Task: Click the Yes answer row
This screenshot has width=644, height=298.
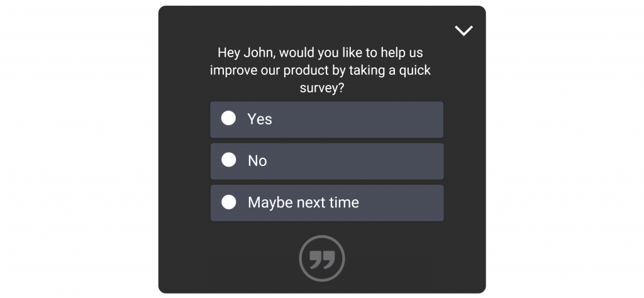Action: click(x=327, y=119)
